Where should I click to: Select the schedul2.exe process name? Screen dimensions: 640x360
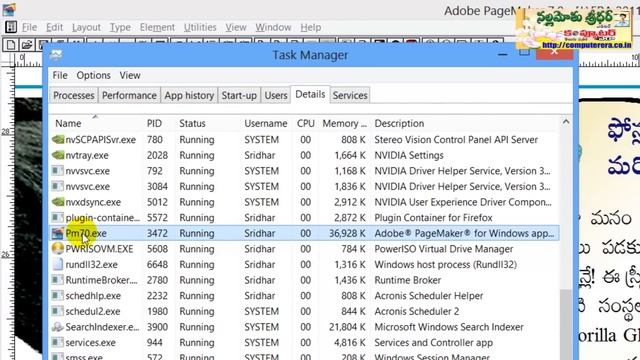click(x=93, y=311)
